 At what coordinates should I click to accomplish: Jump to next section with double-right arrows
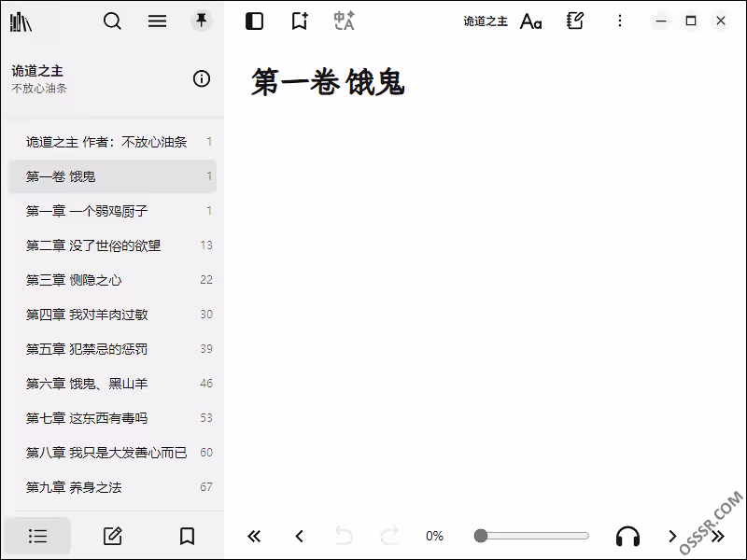tap(717, 537)
